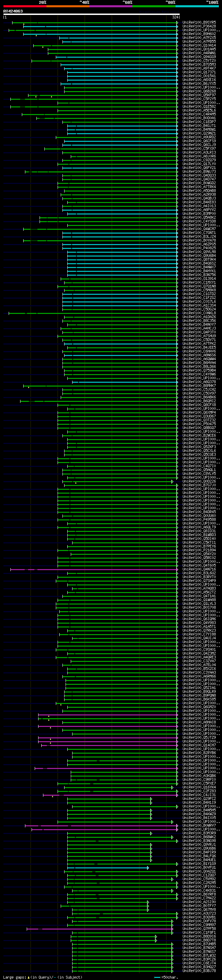This screenshot has height=980, width=222.
Task: Open UniRef100_Q5DI40 entry
Action: 199,538
